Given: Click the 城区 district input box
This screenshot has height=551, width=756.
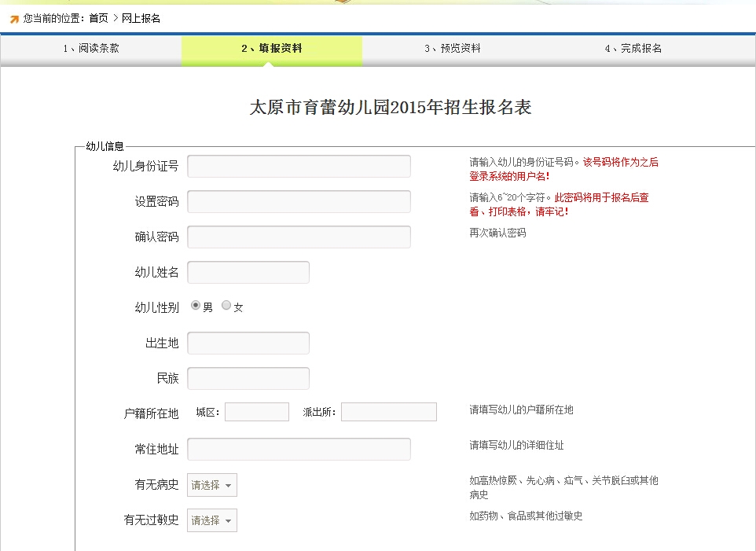Looking at the screenshot, I should [x=256, y=411].
